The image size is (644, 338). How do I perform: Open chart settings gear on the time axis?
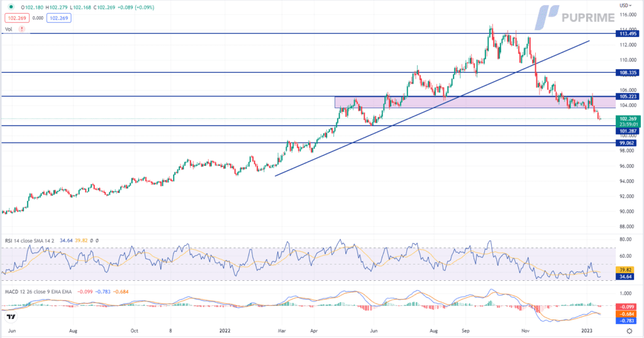[x=629, y=330]
